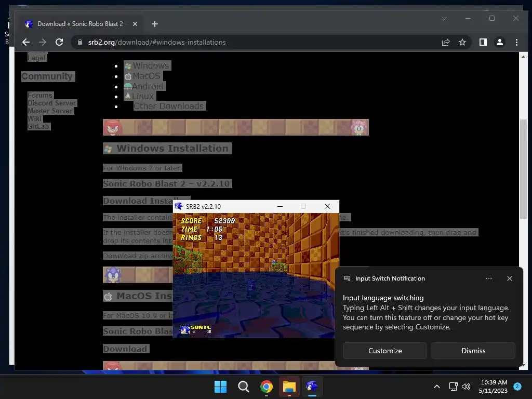Open Chrome three-dot menu
The width and height of the screenshot is (532, 399).
tap(516, 42)
